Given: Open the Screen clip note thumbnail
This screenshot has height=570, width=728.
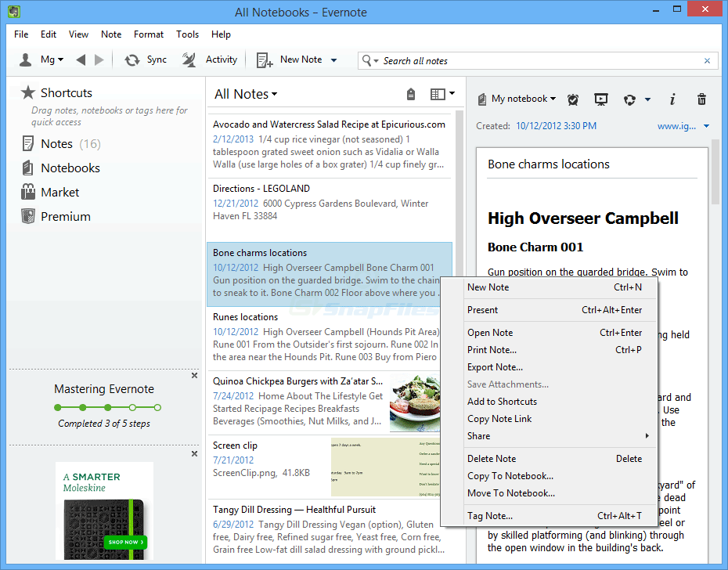Looking at the screenshot, I should (x=385, y=467).
